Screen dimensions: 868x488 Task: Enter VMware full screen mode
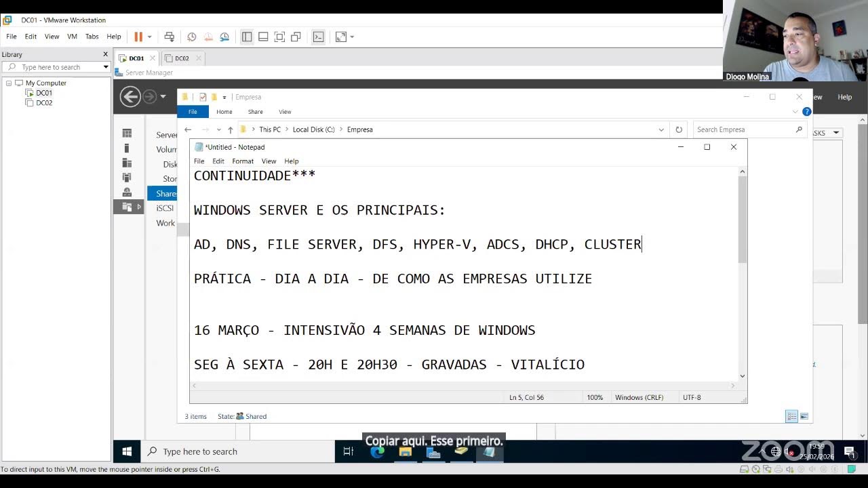click(279, 37)
